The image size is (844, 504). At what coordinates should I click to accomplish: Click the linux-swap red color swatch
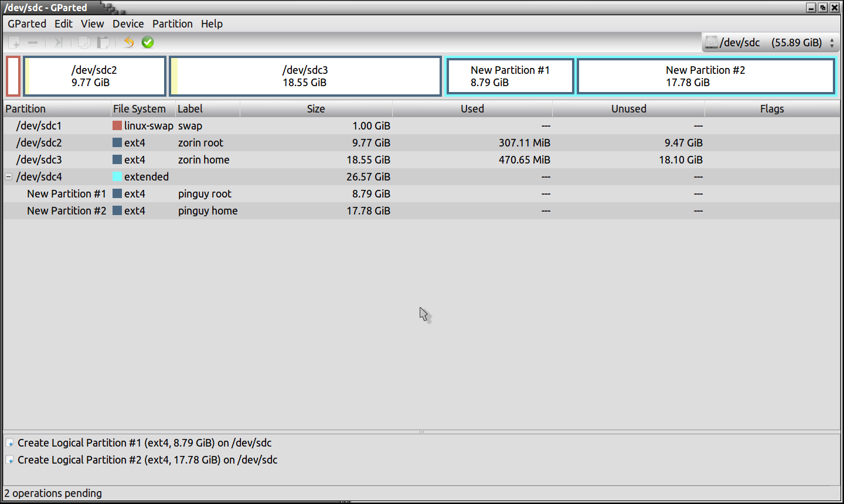(x=117, y=126)
